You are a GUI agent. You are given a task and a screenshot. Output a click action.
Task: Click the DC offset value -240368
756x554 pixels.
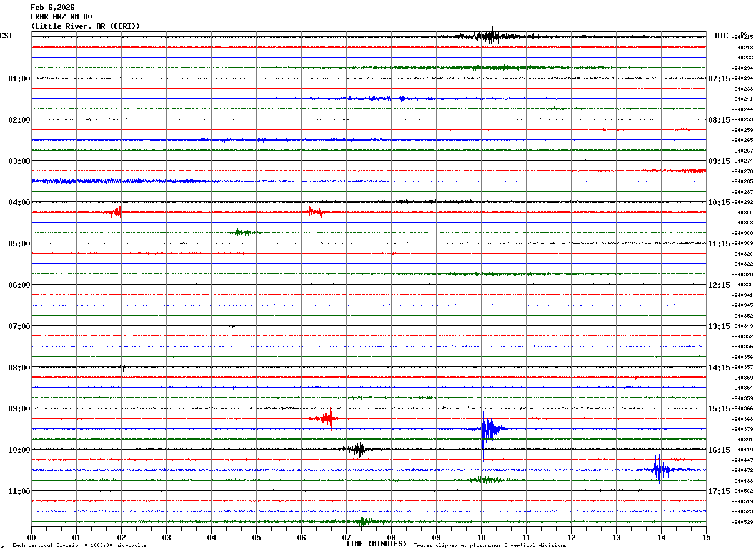742,419
